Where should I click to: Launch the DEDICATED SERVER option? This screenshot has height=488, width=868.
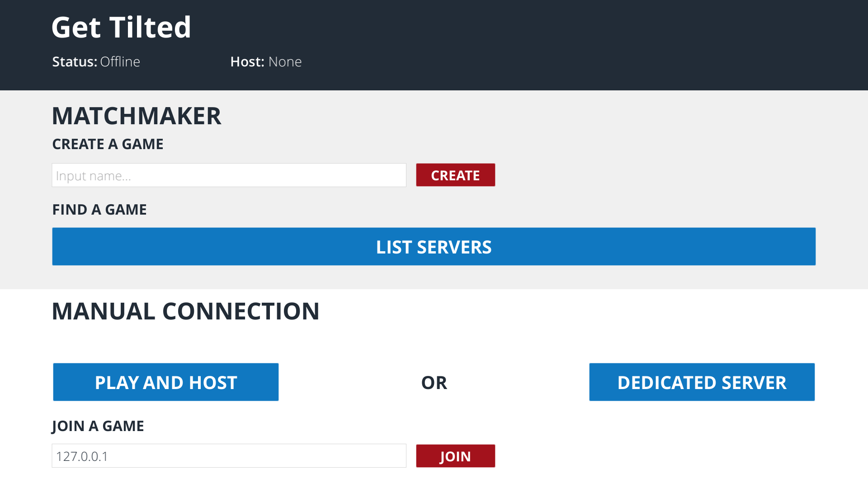click(702, 382)
